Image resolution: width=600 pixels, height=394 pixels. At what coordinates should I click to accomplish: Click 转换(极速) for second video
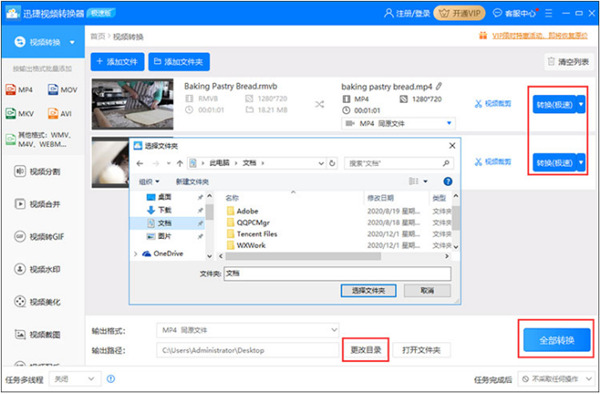[x=554, y=163]
